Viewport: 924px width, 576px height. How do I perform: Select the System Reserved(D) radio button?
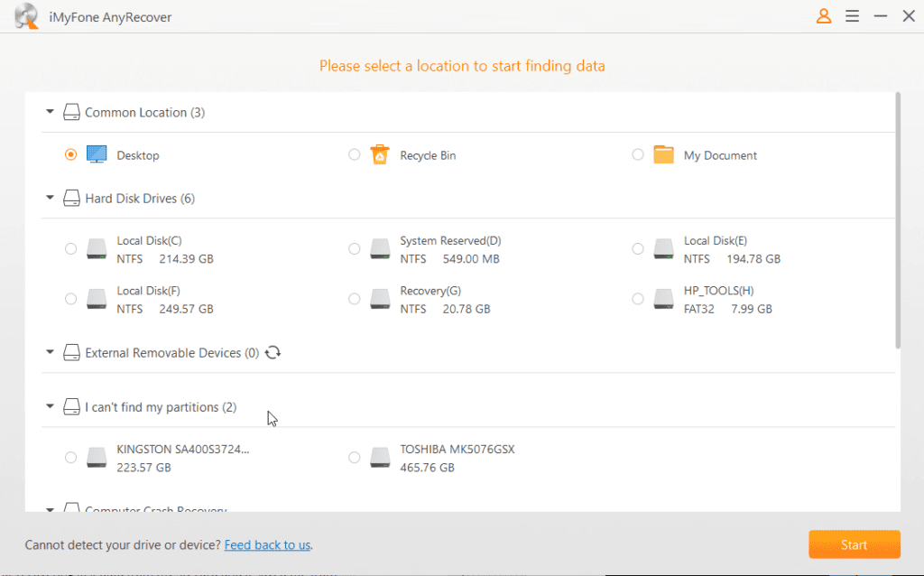coord(355,249)
